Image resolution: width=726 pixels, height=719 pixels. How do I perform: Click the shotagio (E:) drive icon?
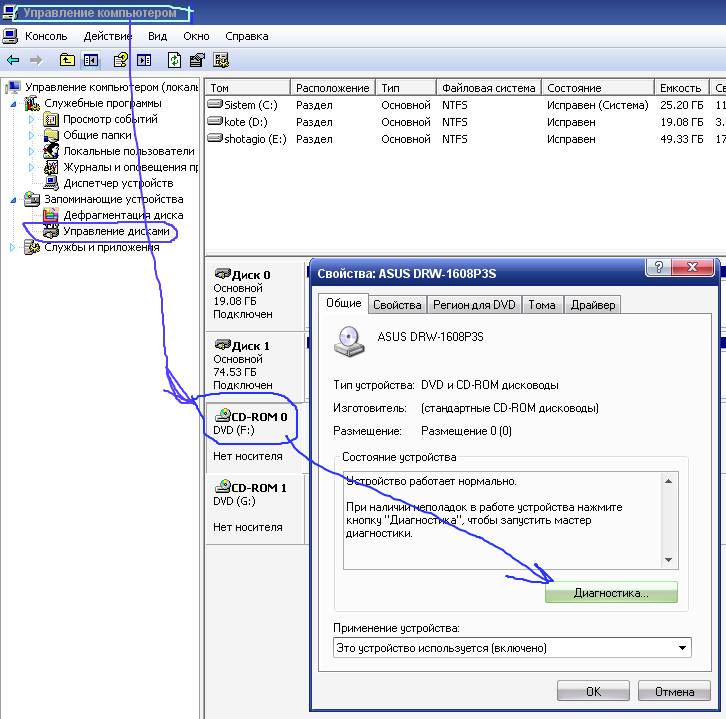tap(215, 138)
